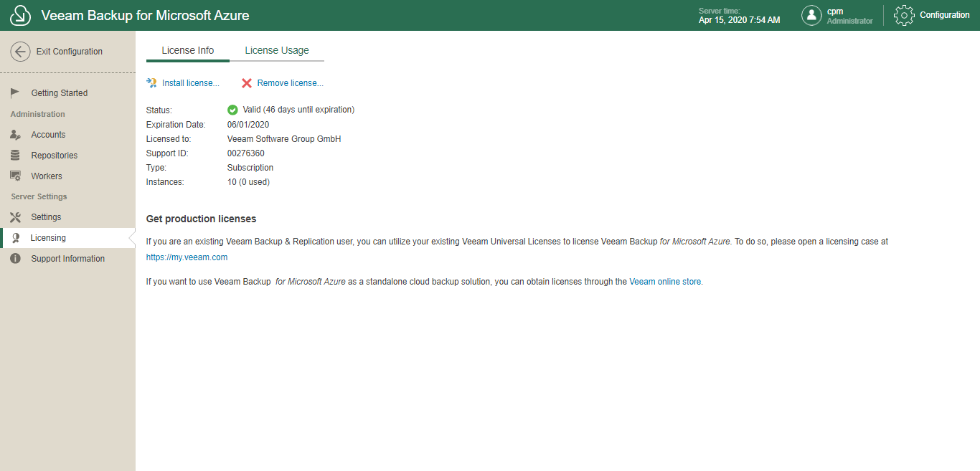980x471 pixels.
Task: Click the Support ID: label
Action: 166,153
